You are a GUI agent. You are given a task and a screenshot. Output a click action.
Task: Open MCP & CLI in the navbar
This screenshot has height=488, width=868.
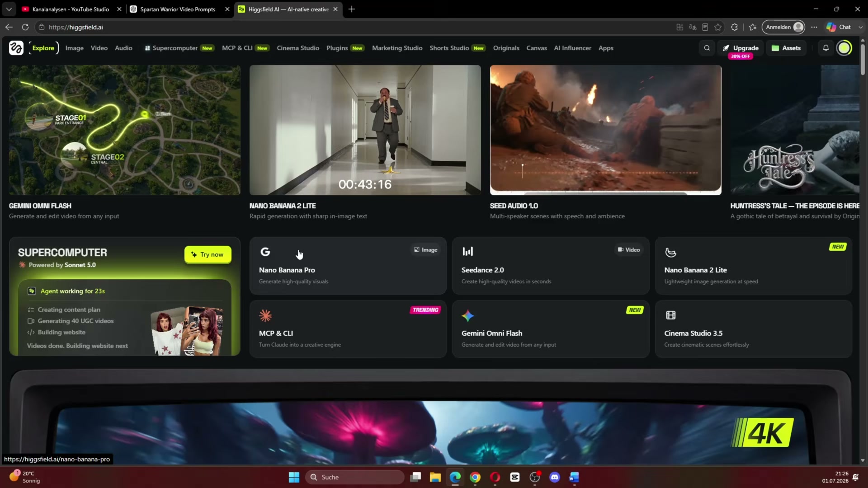[x=245, y=48]
